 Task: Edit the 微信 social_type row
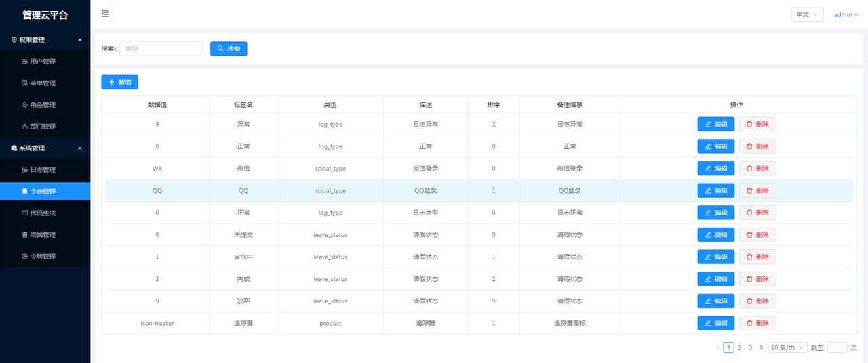[716, 169]
